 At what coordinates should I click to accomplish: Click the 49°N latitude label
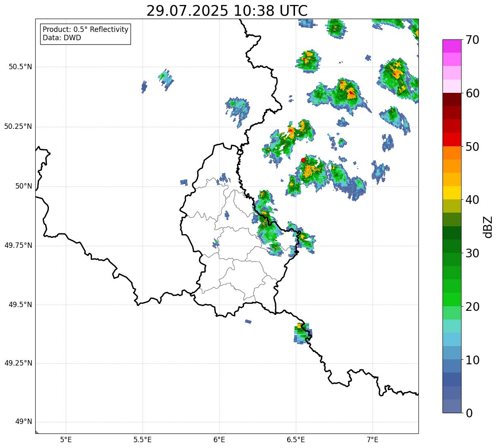pyautogui.click(x=24, y=422)
